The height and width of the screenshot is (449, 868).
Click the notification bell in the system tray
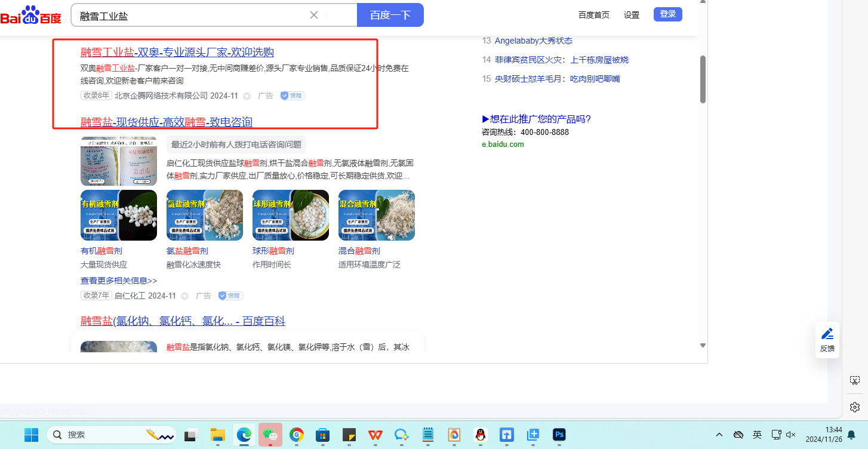click(x=851, y=435)
